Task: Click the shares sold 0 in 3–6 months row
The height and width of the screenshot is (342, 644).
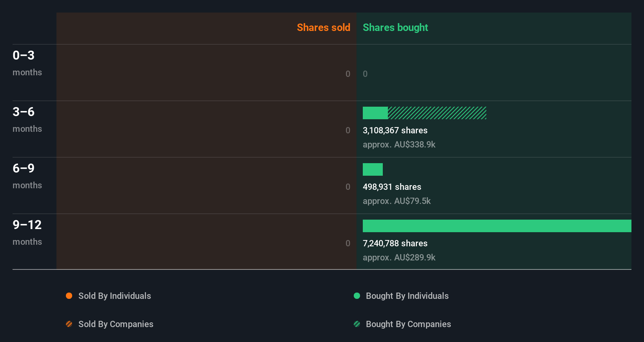Action: [x=348, y=131]
